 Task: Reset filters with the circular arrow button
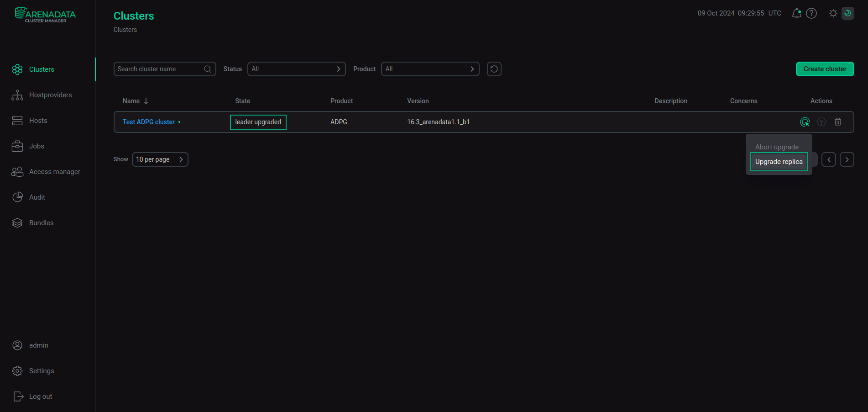494,69
